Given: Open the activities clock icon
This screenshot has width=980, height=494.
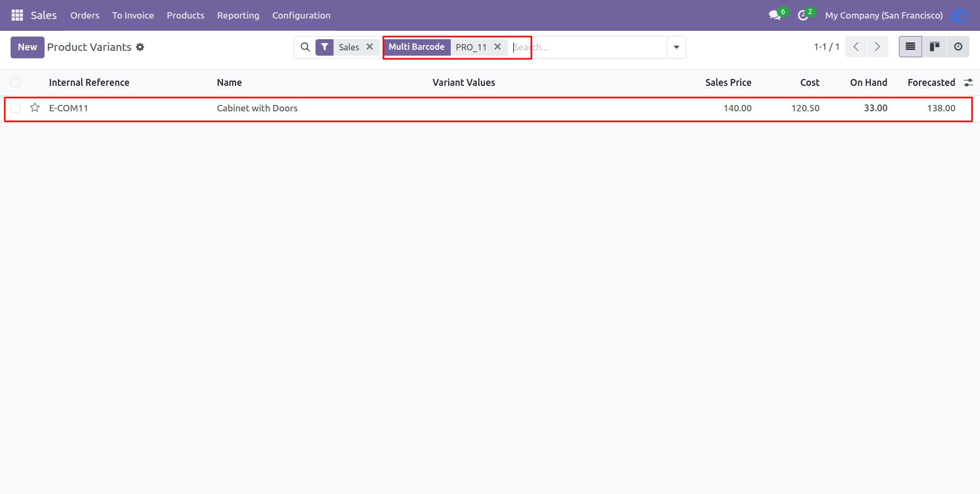Looking at the screenshot, I should click(x=803, y=15).
